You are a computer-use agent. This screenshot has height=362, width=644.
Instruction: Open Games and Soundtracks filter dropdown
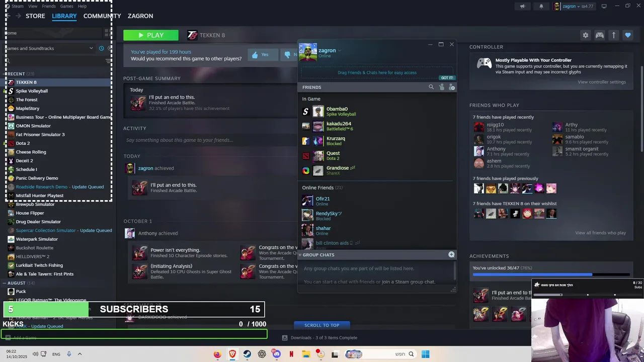pyautogui.click(x=49, y=48)
